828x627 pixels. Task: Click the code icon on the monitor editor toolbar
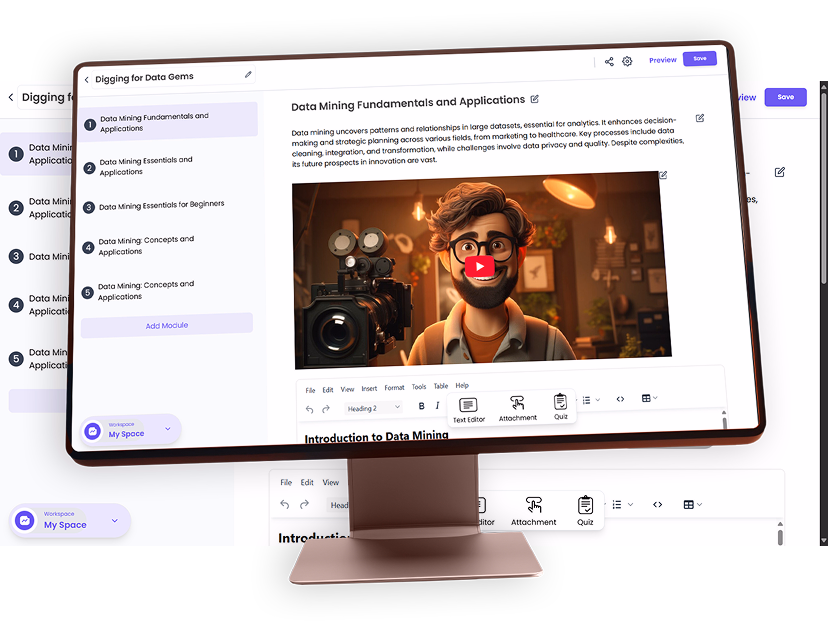pyautogui.click(x=620, y=399)
